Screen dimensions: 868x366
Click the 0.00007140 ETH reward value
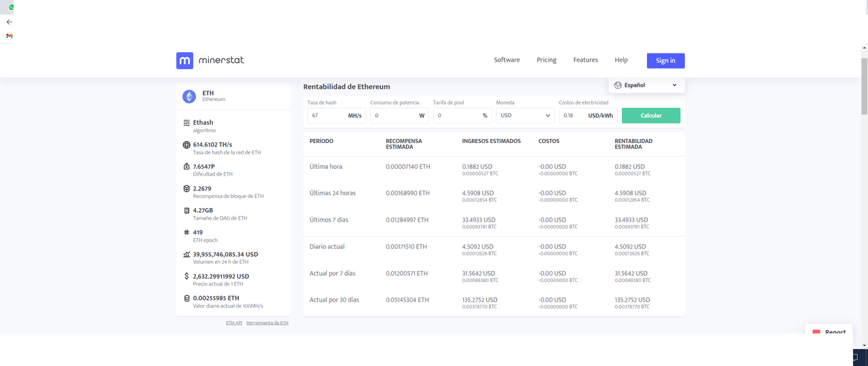tap(408, 167)
